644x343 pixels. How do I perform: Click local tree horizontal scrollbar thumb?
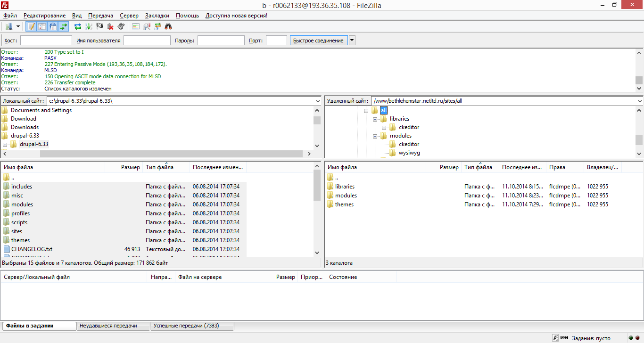coord(171,154)
